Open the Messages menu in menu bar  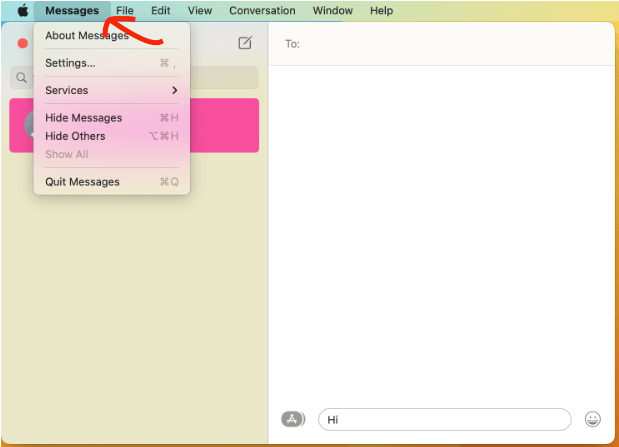point(72,11)
